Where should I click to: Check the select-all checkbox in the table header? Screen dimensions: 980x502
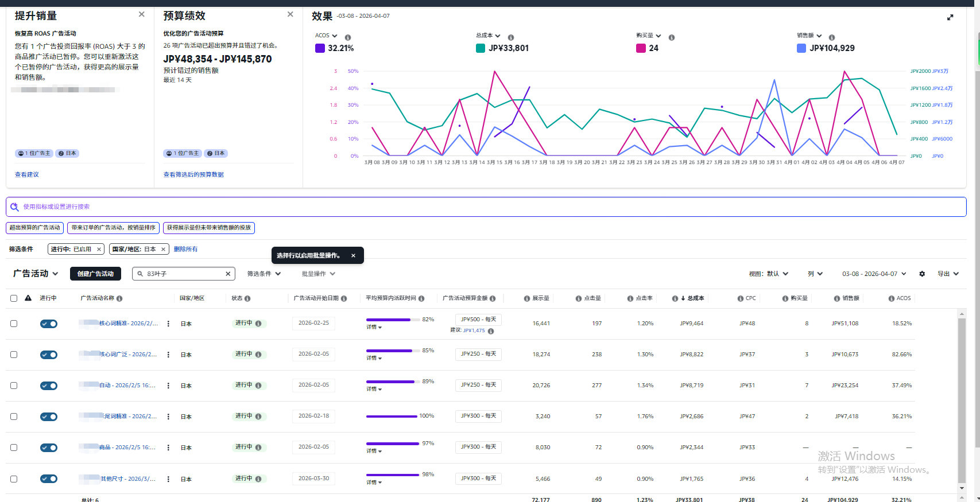click(14, 298)
